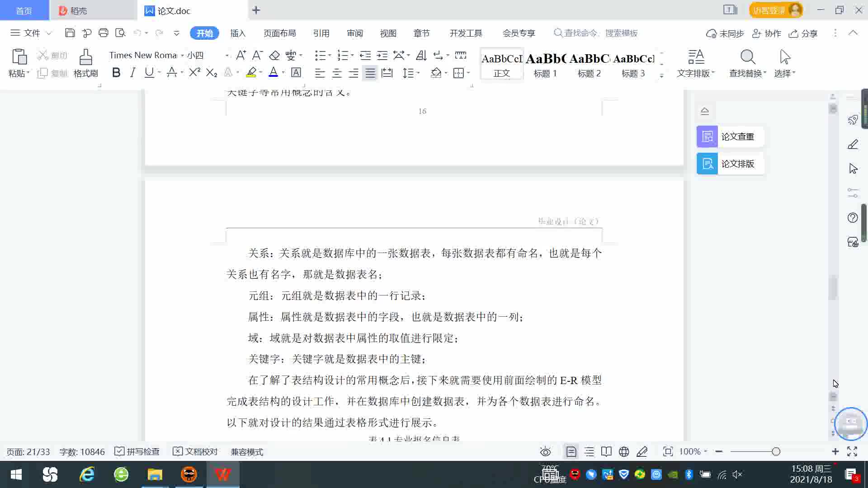Open the font name dropdown
The image size is (868, 488).
click(x=182, y=55)
